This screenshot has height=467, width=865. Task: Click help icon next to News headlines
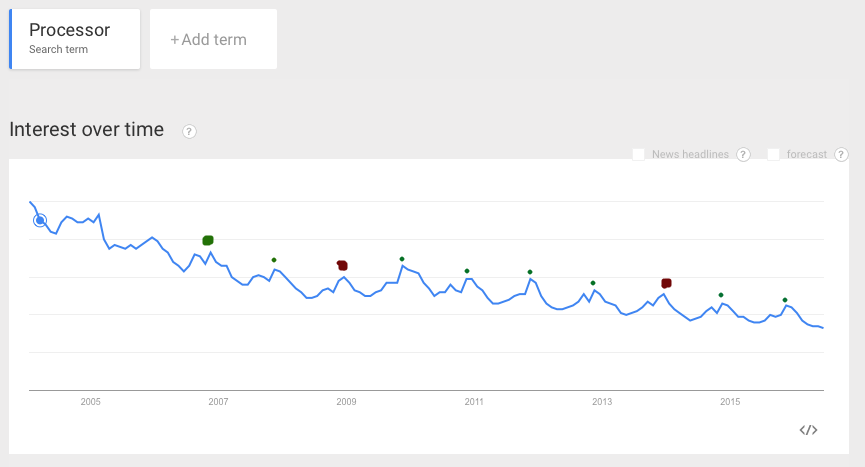[743, 154]
